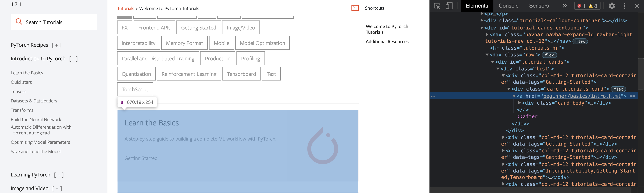Image resolution: width=644 pixels, height=193 pixels.
Task: Open Build the Neural Network link
Action: click(x=36, y=120)
